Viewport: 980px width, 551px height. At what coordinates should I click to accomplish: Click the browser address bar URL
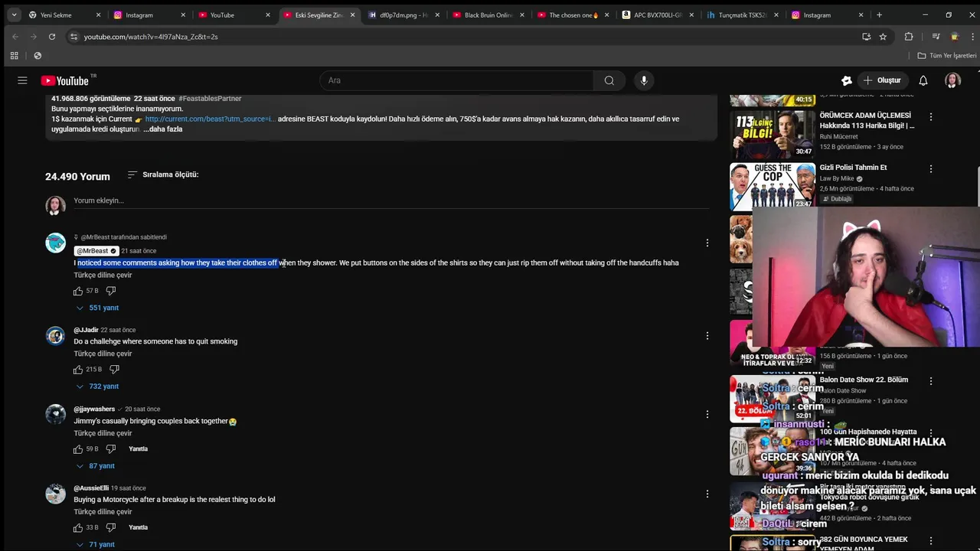click(x=151, y=37)
